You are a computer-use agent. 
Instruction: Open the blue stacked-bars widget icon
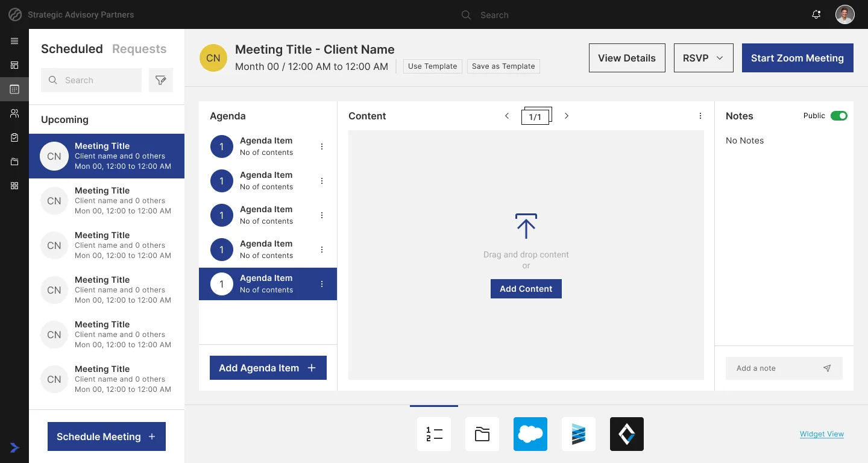(x=579, y=434)
